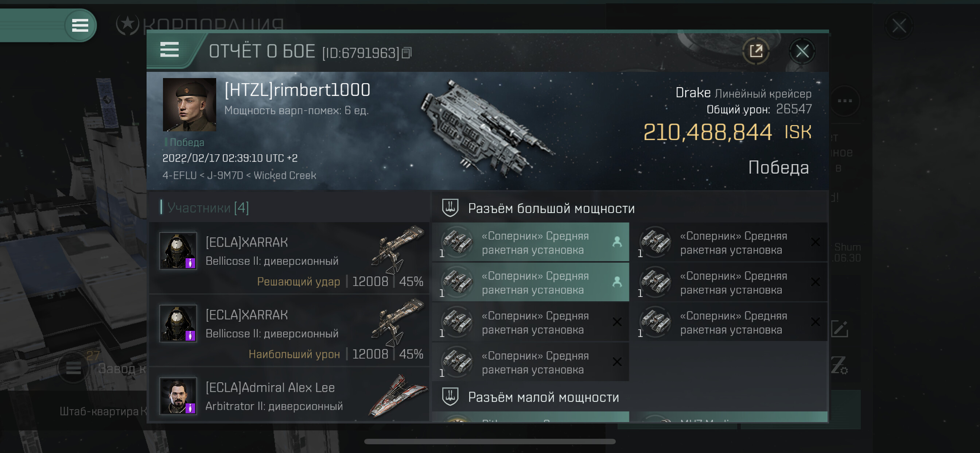Click the 4-EFLU system location link

[x=179, y=175]
